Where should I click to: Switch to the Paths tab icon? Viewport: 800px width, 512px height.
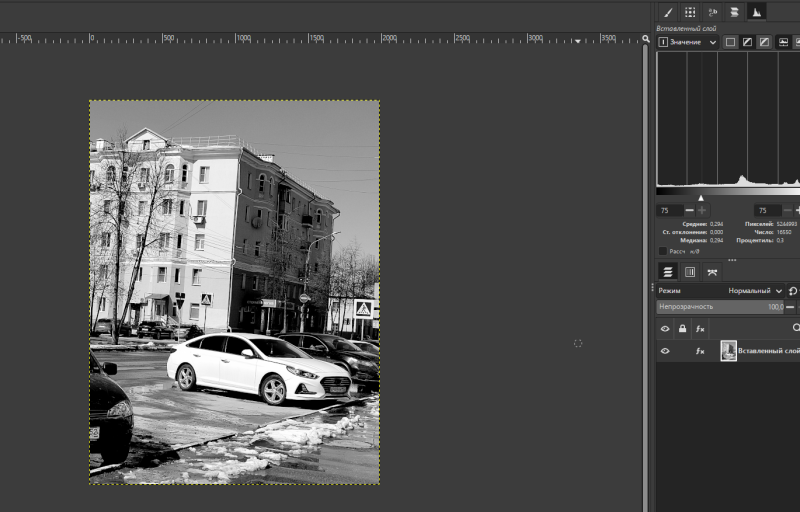coord(712,271)
